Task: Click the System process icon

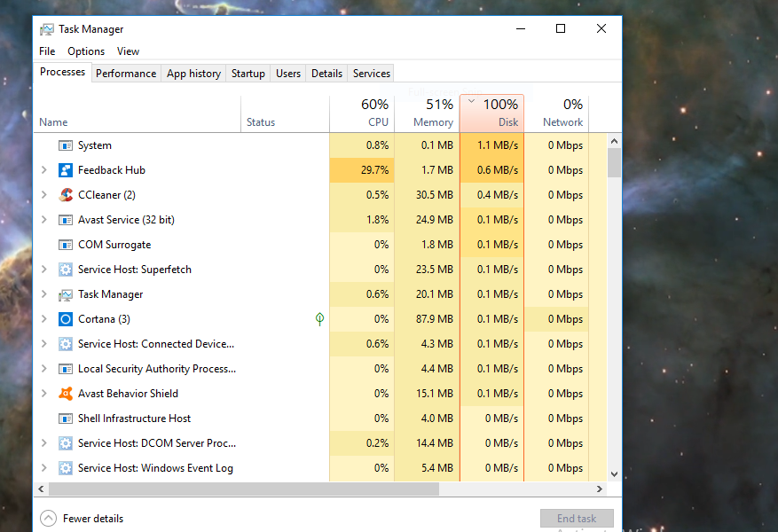Action: (66, 145)
